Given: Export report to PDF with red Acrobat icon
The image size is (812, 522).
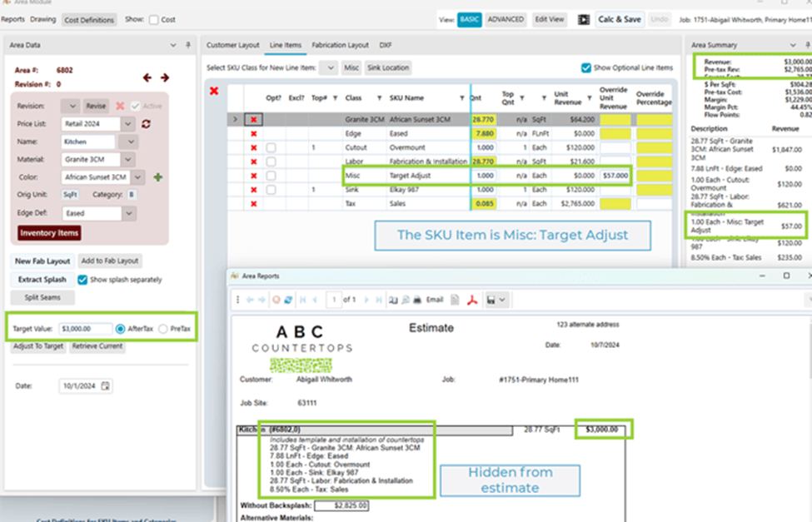Looking at the screenshot, I should (x=472, y=300).
